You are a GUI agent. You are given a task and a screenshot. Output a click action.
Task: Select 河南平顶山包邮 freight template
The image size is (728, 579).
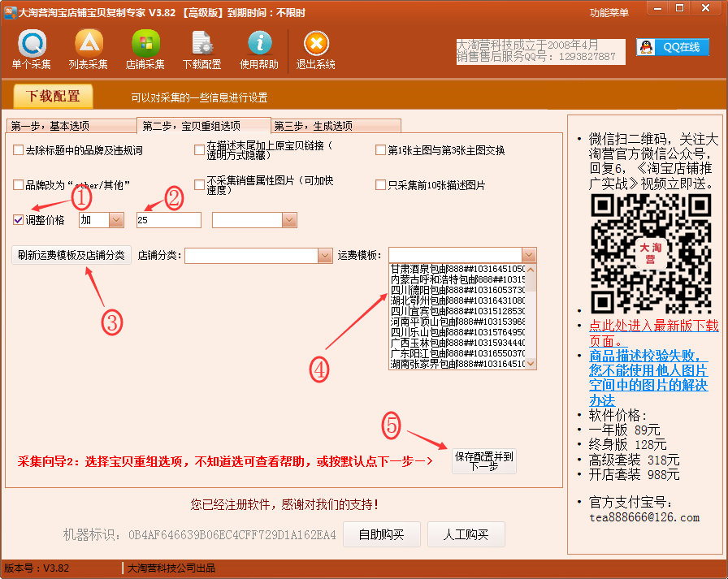pos(457,322)
